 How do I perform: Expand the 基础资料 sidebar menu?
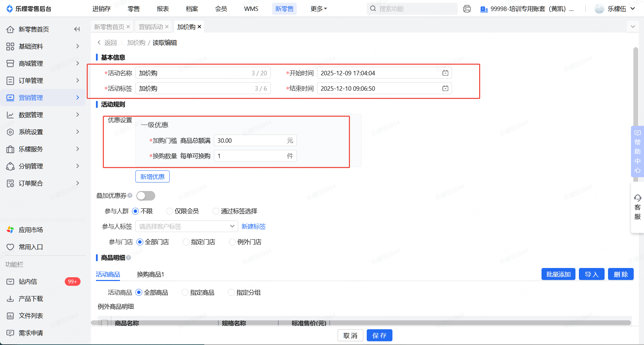pos(77,46)
